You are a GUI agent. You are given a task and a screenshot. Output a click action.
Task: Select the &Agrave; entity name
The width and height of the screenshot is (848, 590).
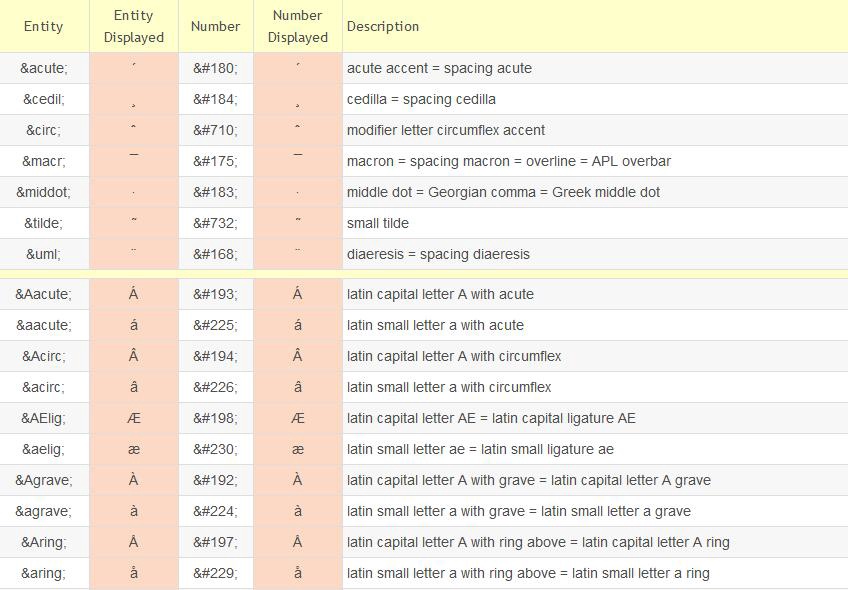(x=44, y=480)
